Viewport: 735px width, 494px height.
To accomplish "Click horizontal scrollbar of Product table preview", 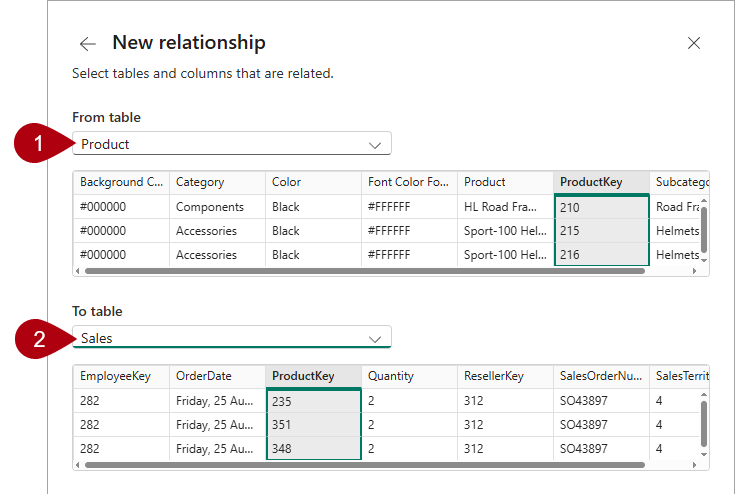I will coord(365,271).
